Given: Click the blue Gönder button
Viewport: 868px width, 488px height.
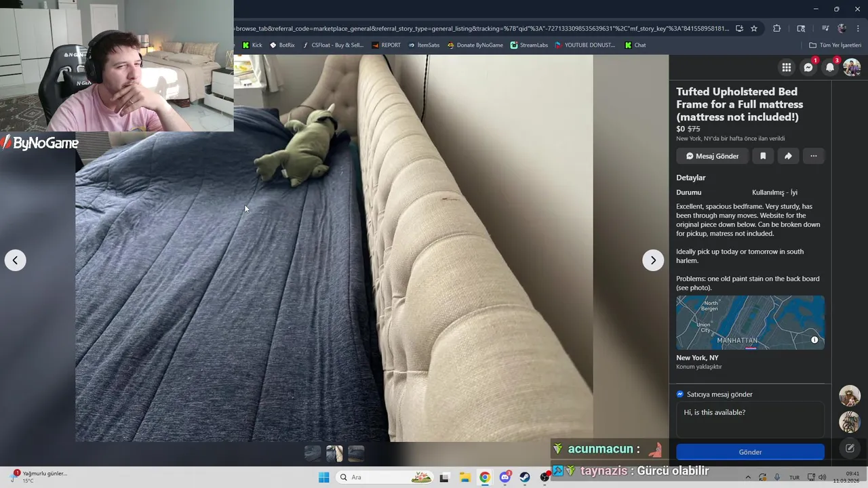Looking at the screenshot, I should pos(750,452).
